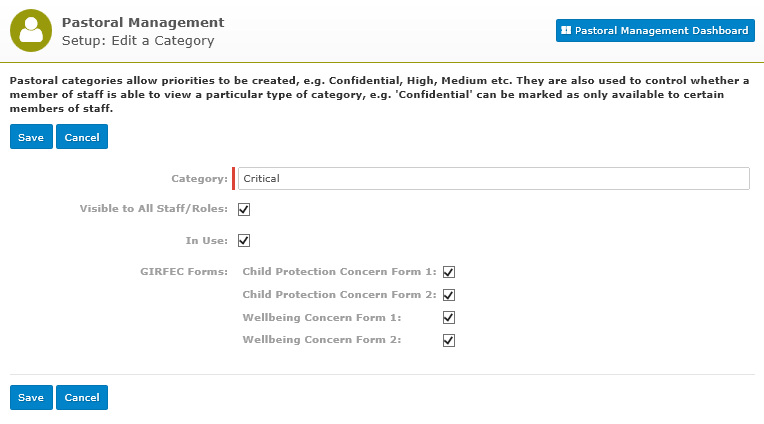Click the bottom Cancel button
The height and width of the screenshot is (424, 764).
pos(82,397)
